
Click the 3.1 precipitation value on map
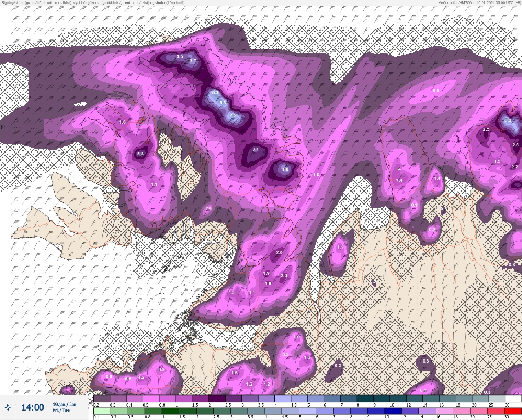click(256, 150)
